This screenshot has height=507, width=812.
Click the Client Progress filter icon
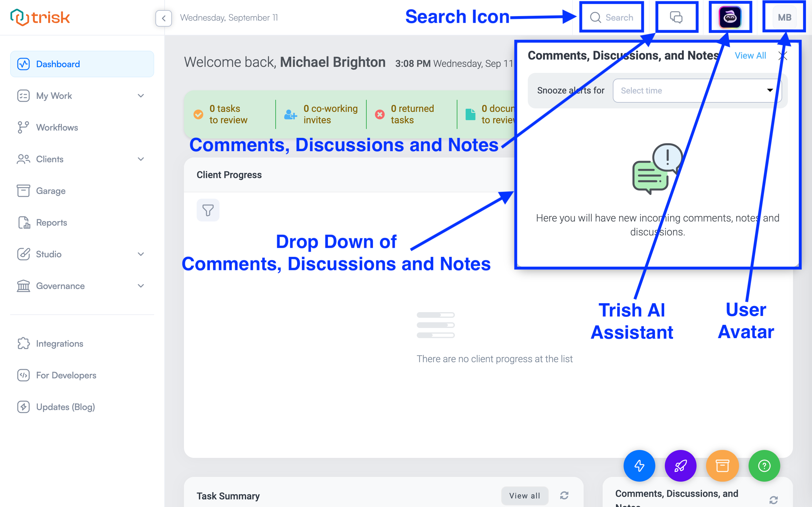coord(208,210)
